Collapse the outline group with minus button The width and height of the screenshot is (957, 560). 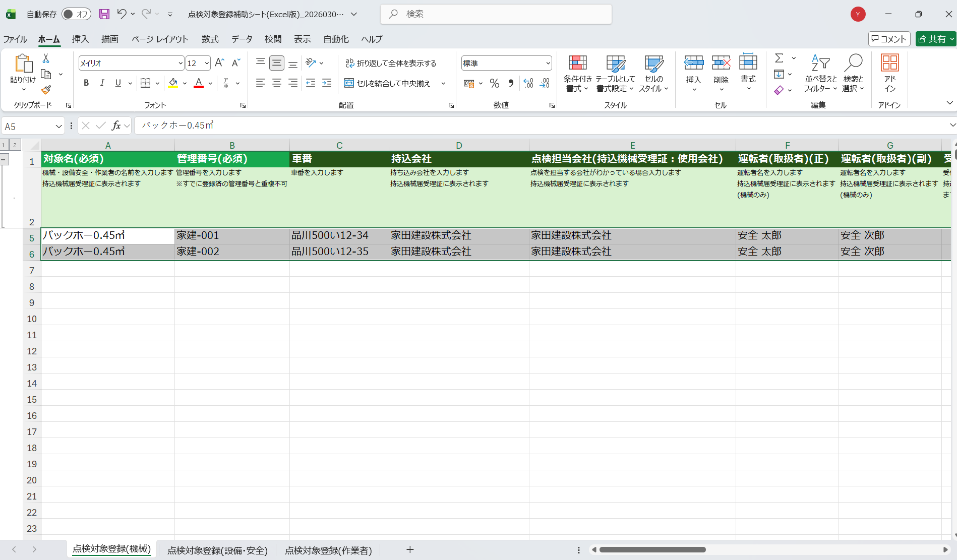4,159
